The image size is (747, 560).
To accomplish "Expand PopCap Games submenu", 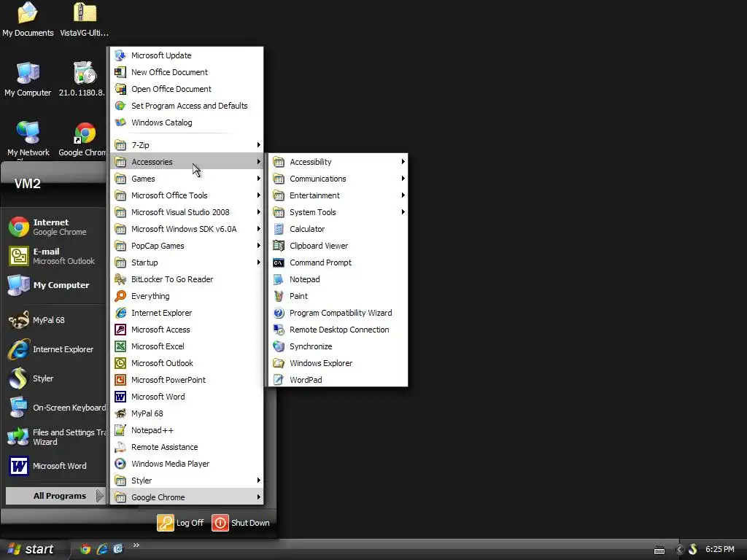I will tap(187, 246).
